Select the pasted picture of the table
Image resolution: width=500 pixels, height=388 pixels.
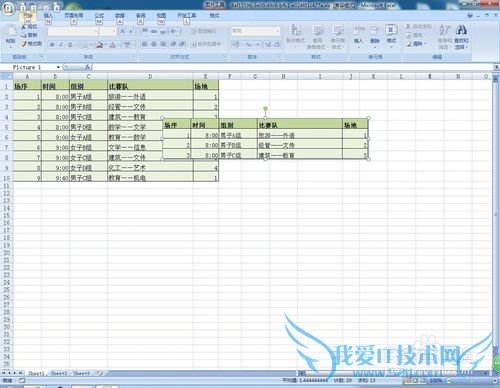click(265, 139)
